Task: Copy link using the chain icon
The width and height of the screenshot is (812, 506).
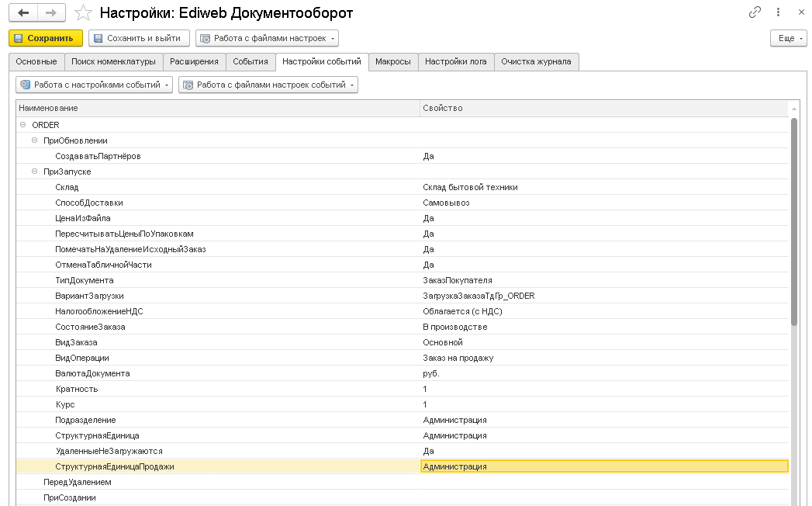Action: [x=755, y=12]
